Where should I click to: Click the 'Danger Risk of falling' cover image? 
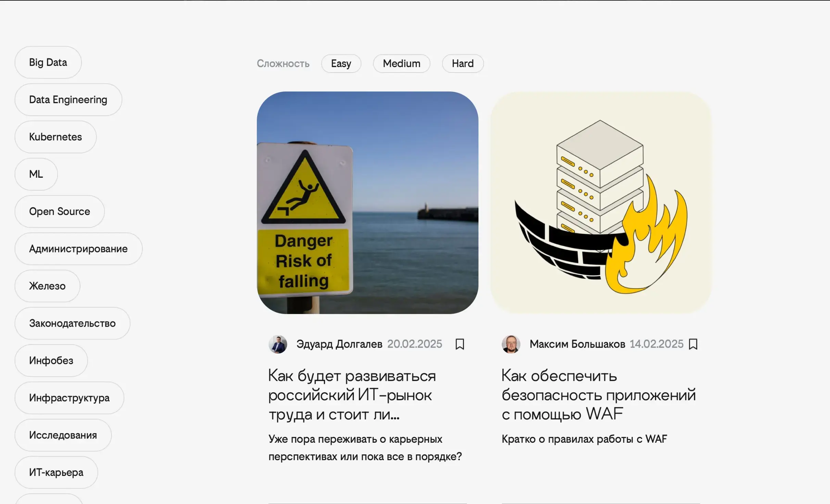tap(368, 205)
